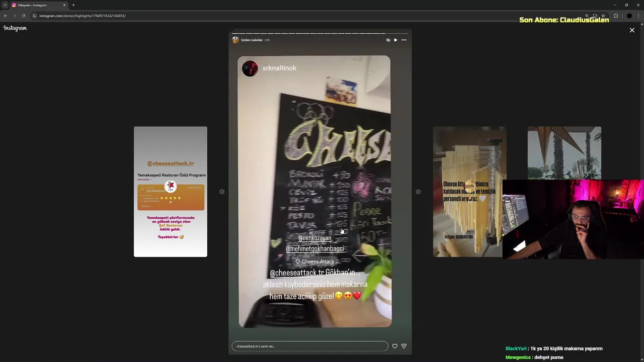
Task: Share the story with the paper plane icon
Action: (x=404, y=346)
